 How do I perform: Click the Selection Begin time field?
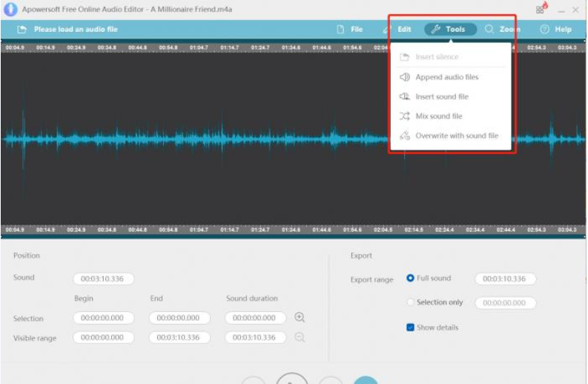coord(103,317)
